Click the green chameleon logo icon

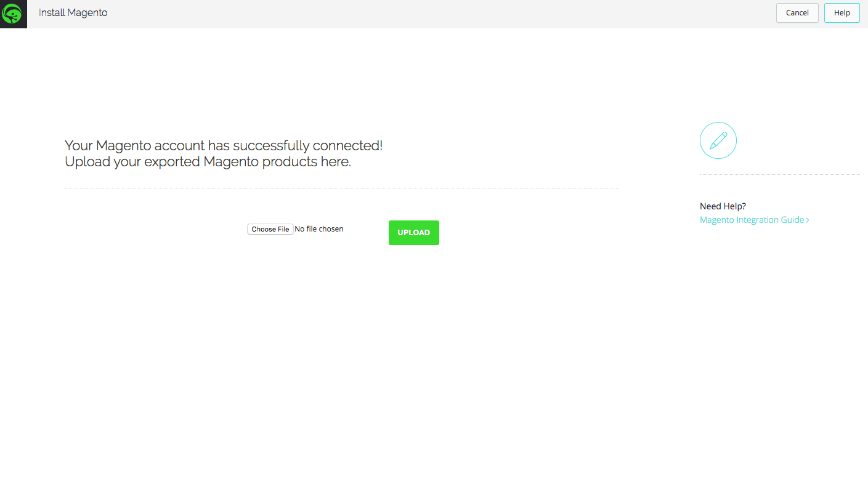point(12,13)
